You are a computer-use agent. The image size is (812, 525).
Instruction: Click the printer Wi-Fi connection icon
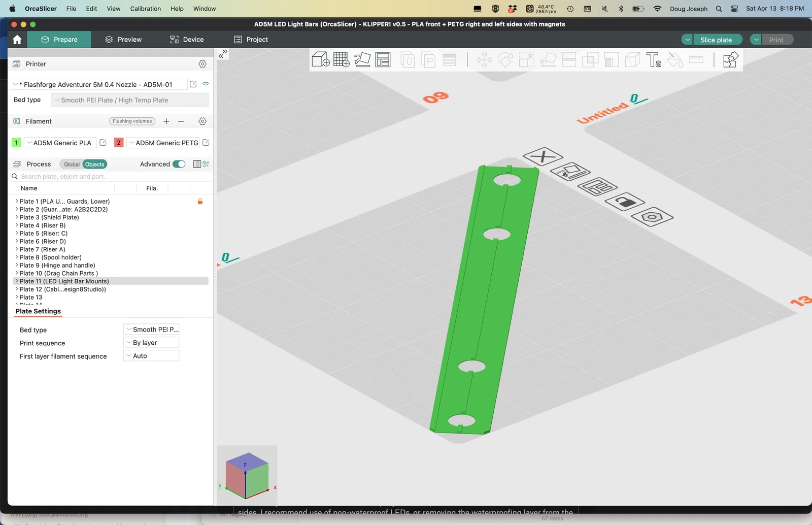click(x=206, y=84)
